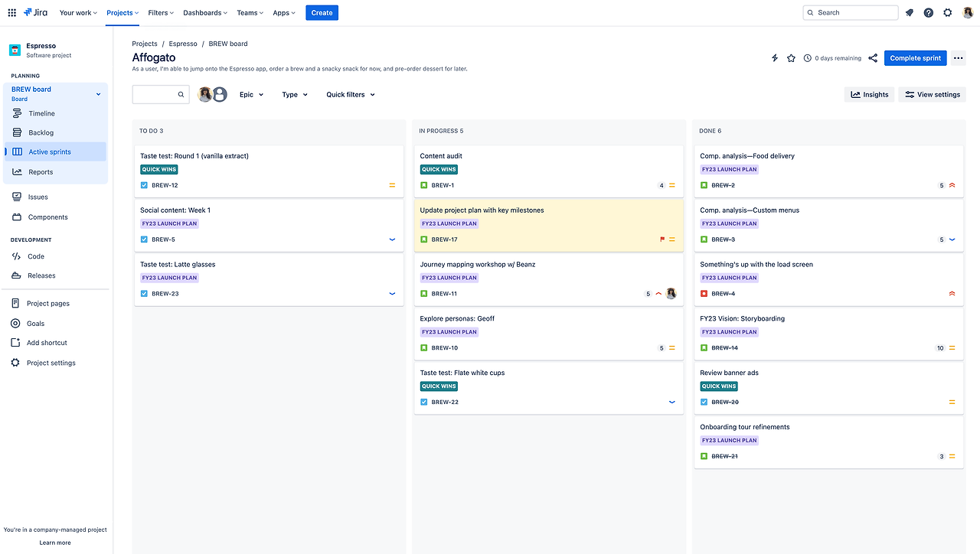
Task: Expand the Type filter dropdown
Action: [x=295, y=95]
